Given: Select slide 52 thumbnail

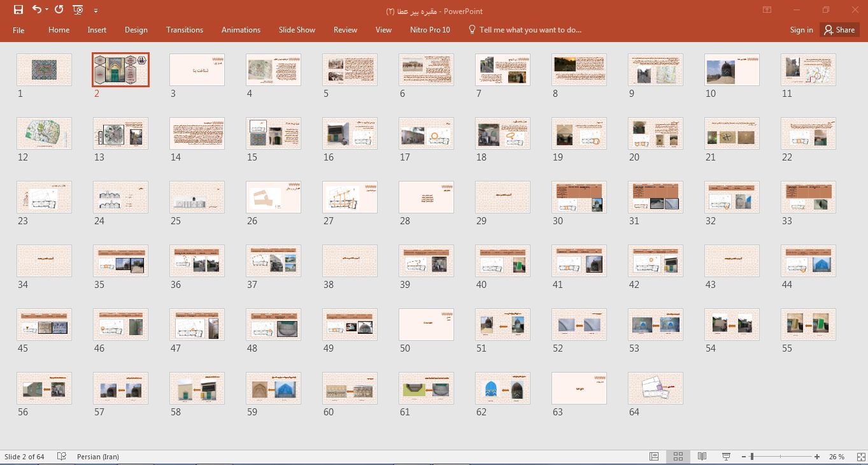Looking at the screenshot, I should point(579,324).
